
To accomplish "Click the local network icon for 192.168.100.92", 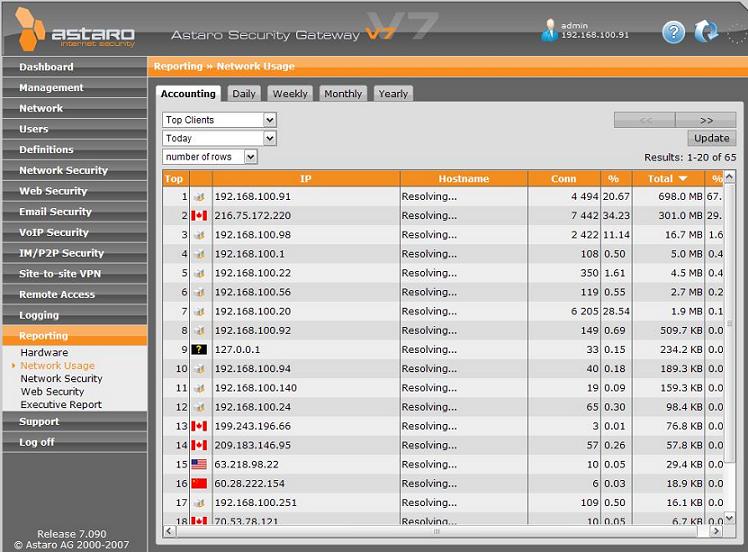I will [200, 330].
